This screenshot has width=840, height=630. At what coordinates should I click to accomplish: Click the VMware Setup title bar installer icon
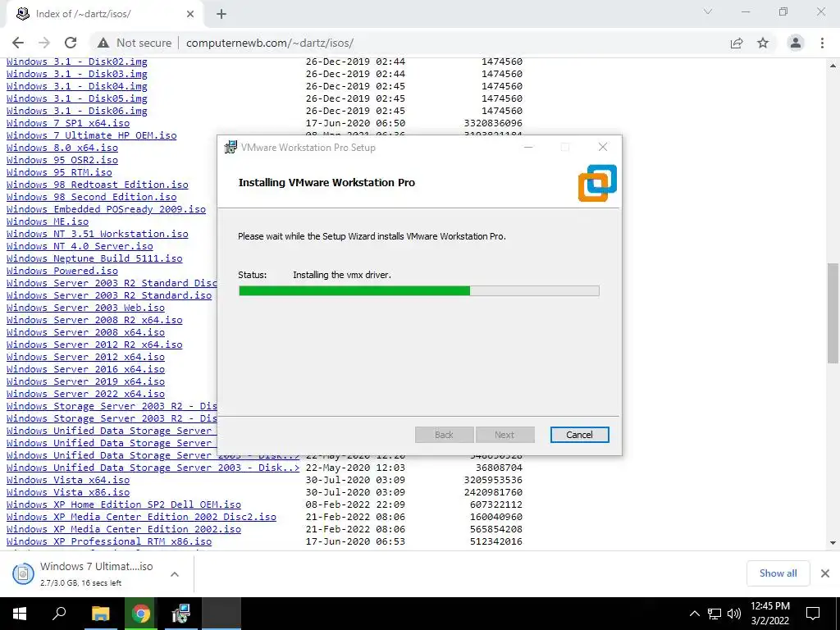231,147
